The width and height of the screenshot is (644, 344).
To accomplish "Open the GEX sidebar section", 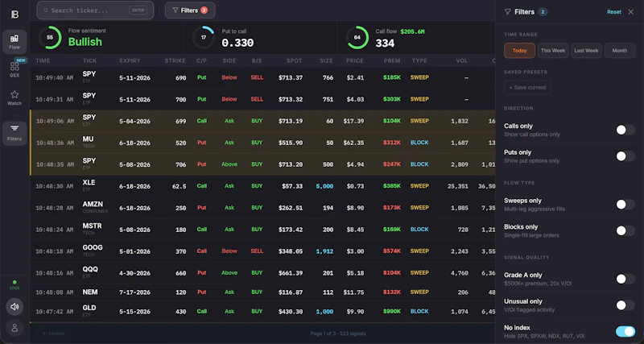I will coord(14,69).
